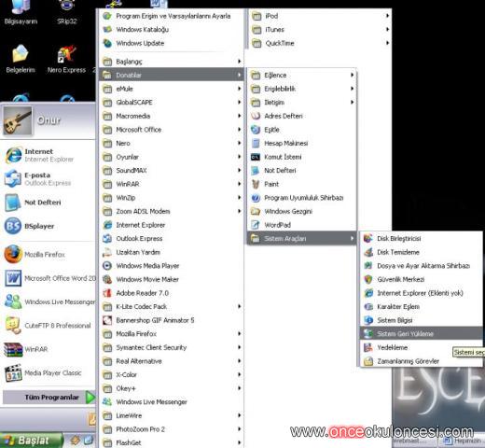The image size is (485, 448).
Task: Click the Adobe Reader 7.0 icon
Action: 107,293
